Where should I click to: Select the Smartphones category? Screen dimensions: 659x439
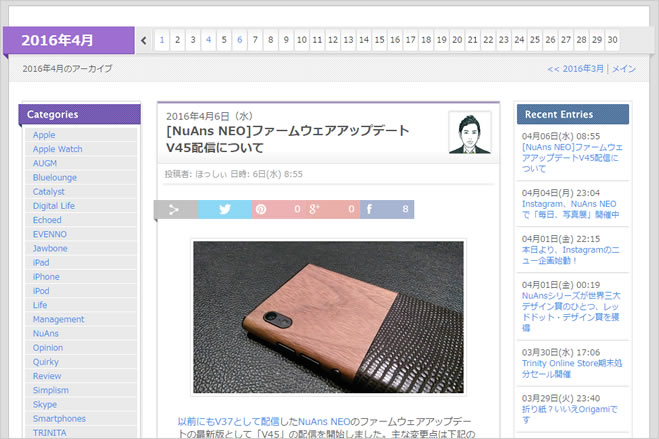pos(59,419)
